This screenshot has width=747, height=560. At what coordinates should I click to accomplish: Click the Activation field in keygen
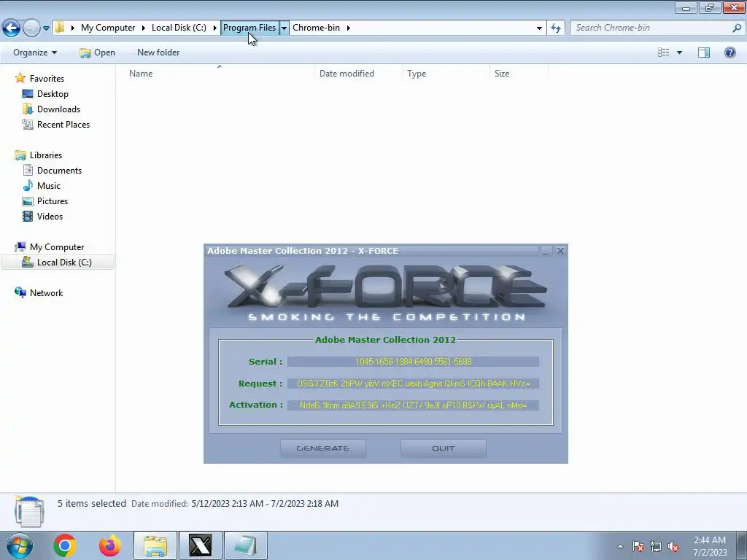413,405
